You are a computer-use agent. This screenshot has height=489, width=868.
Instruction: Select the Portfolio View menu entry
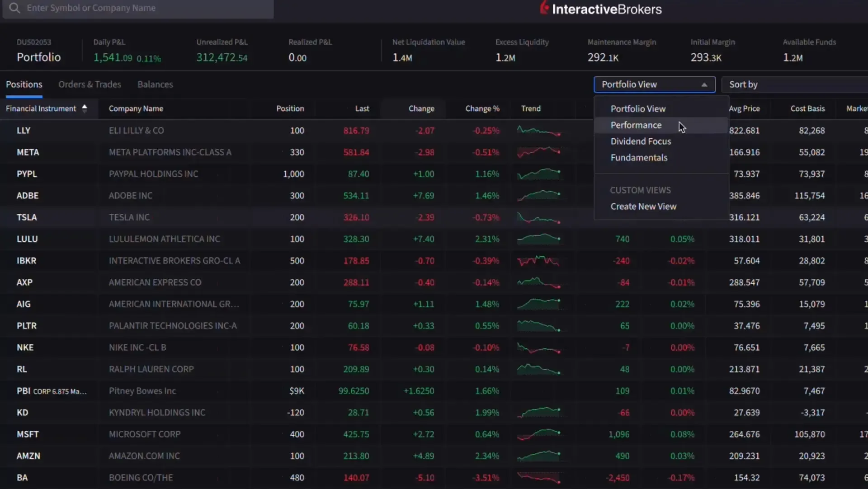[x=638, y=108]
